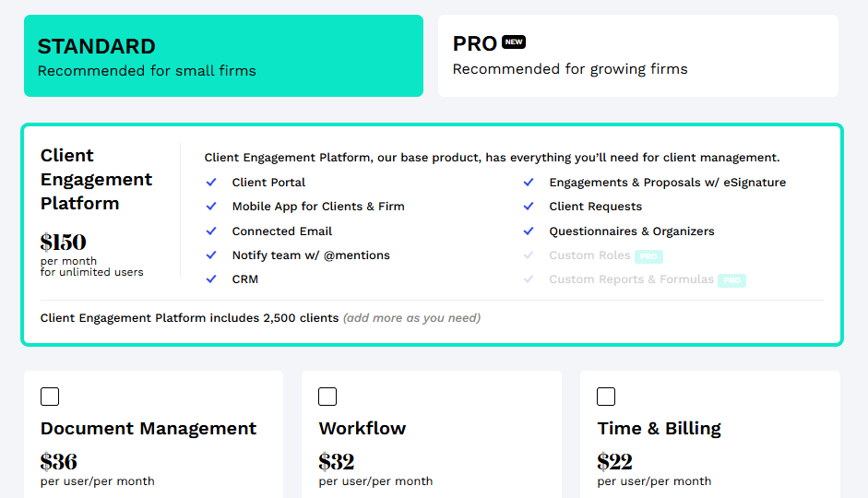
Task: Select the STANDARD plan tab
Action: coord(223,56)
